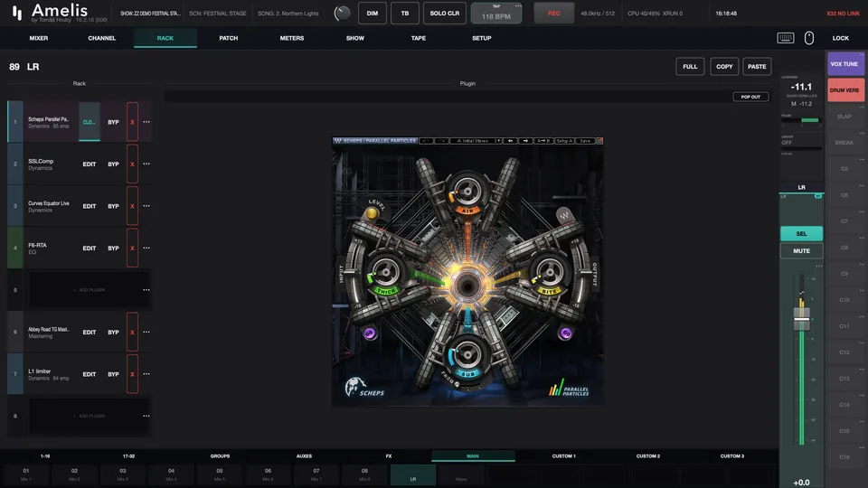
Task: Remove F6-RTA plugin with red X
Action: tap(132, 248)
